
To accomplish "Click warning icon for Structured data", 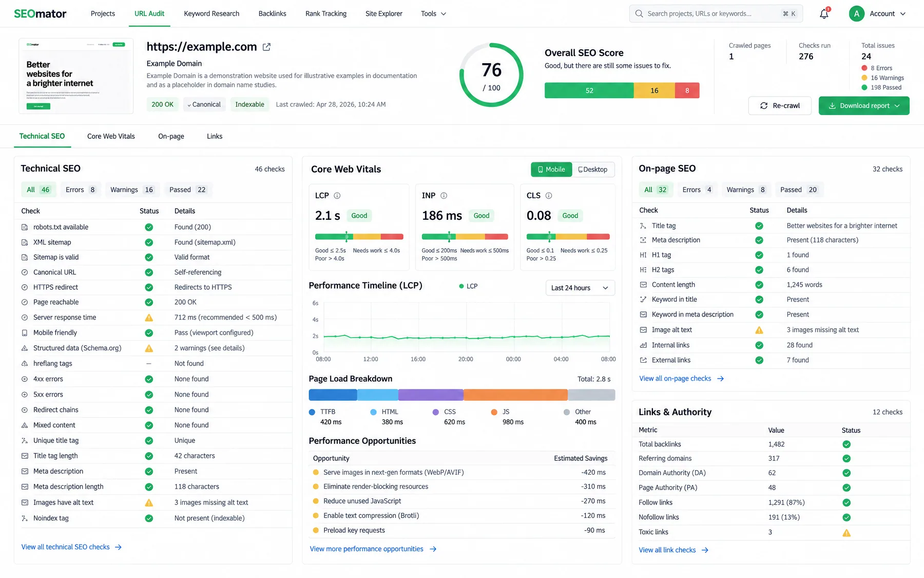I will pos(149,348).
